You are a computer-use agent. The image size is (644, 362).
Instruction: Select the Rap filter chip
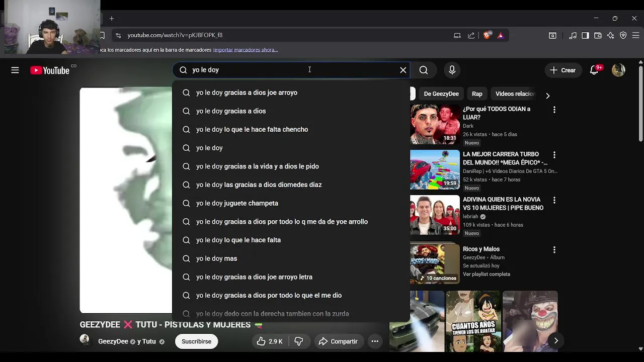click(477, 94)
